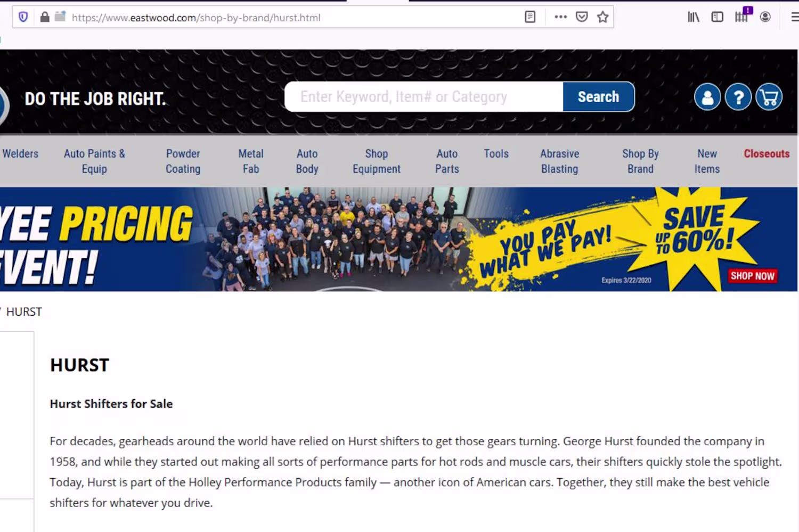The width and height of the screenshot is (799, 532).
Task: Open the Shop By Brand menu
Action: 640,161
